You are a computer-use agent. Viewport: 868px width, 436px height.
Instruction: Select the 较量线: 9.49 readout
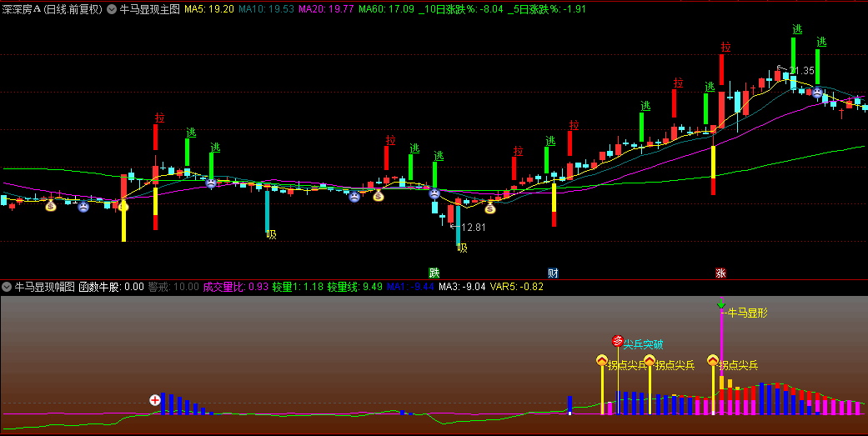pos(355,287)
